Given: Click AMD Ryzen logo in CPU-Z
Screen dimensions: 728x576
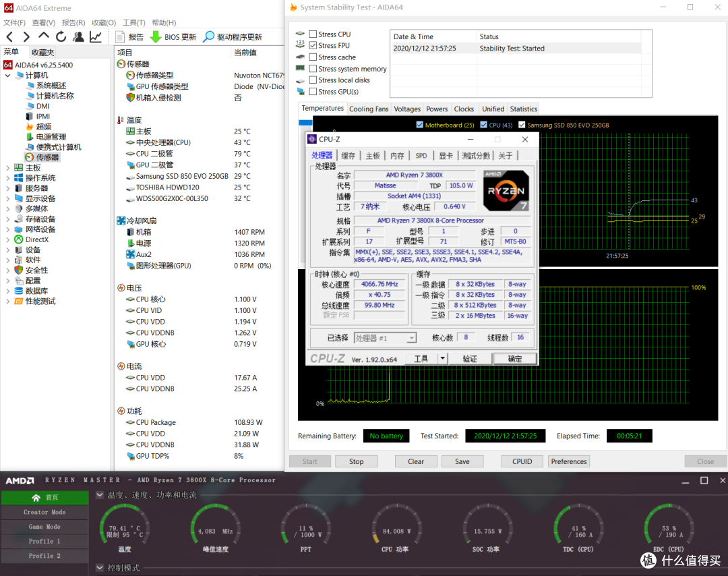Looking at the screenshot, I should point(506,190).
